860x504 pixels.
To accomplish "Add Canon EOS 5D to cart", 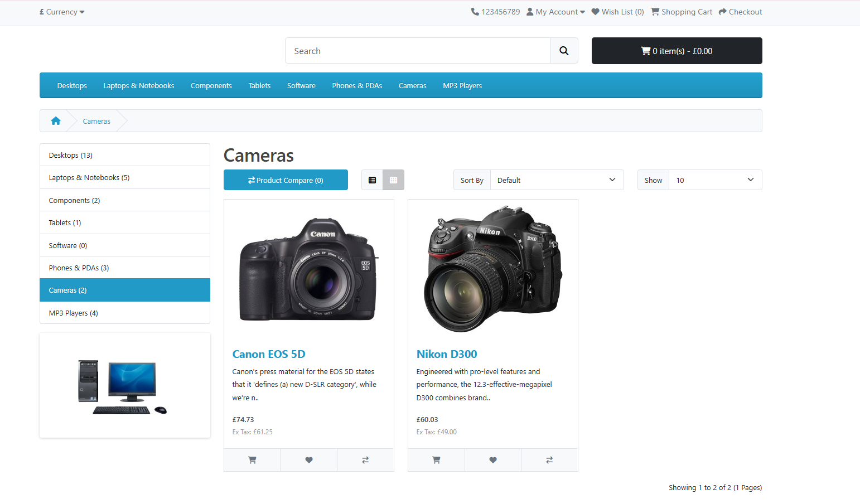I will point(252,460).
